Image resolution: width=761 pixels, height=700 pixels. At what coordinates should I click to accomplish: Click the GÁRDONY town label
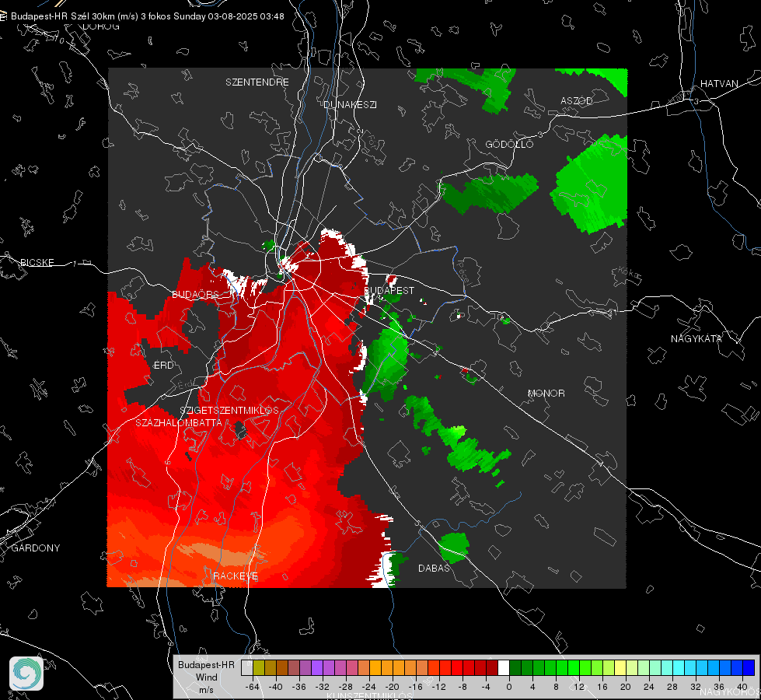pos(36,548)
